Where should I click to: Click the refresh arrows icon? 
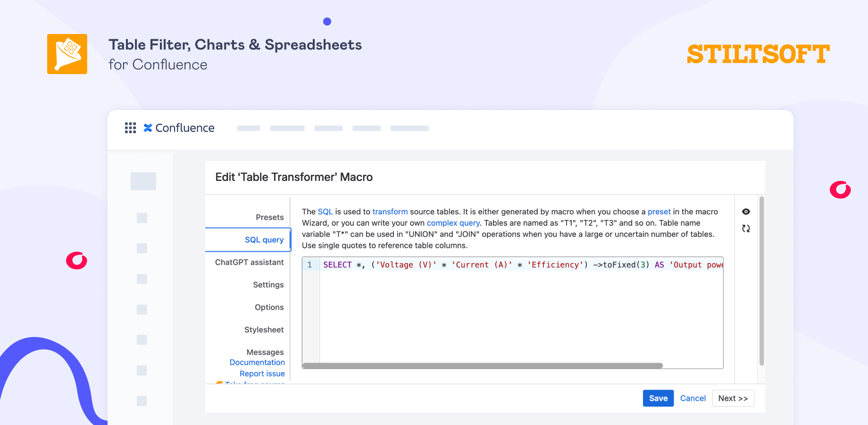click(746, 229)
